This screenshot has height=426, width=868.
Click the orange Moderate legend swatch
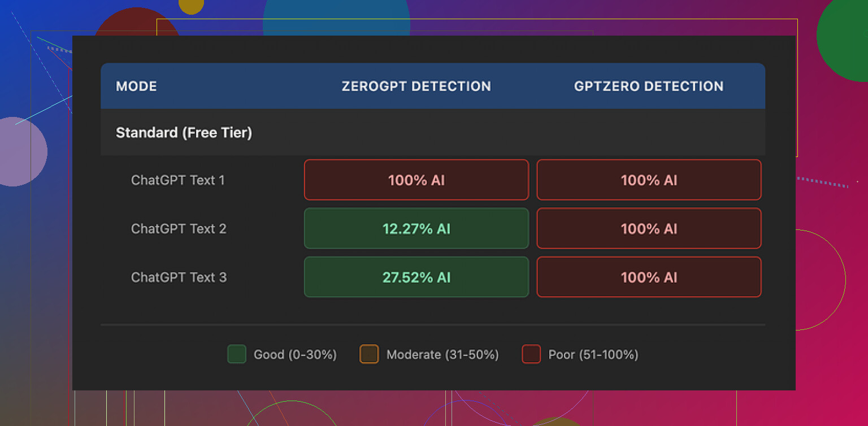coord(369,354)
